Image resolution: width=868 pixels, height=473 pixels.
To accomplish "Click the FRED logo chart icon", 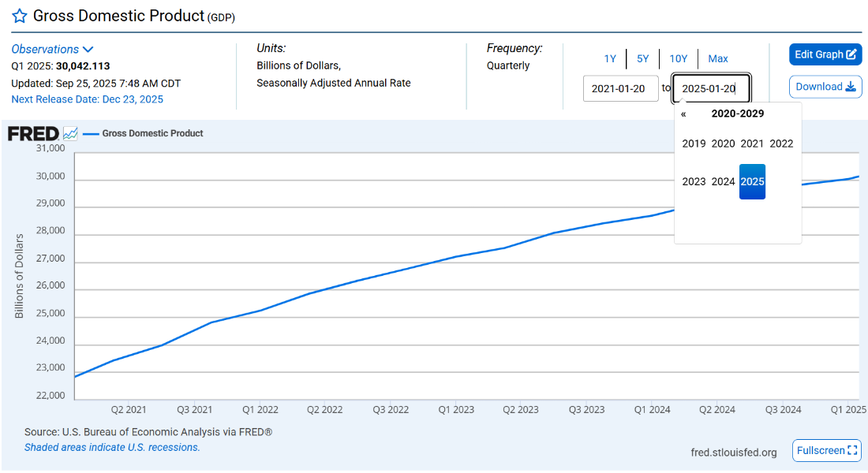I will tap(70, 133).
